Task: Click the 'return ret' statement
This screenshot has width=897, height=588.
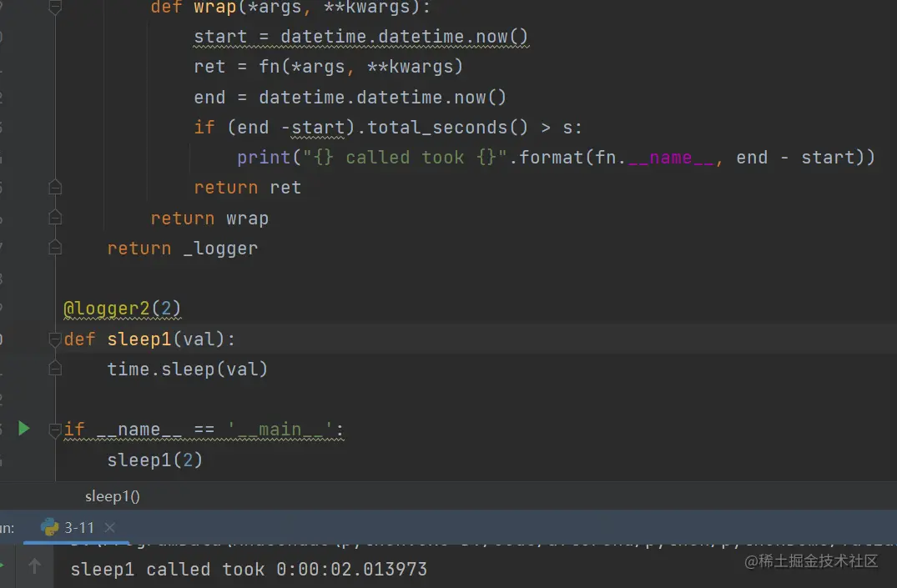Action: click(247, 188)
